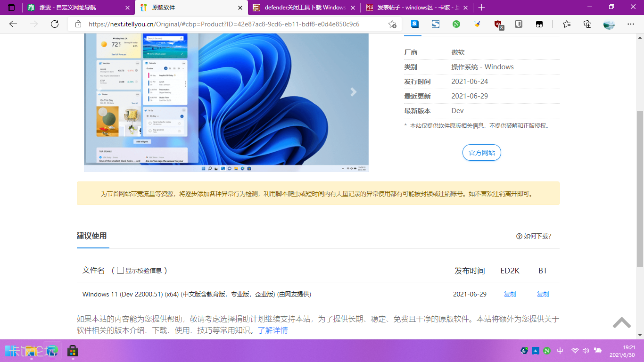Open the 官方网站 button
Viewport: 644px width, 362px height.
pyautogui.click(x=481, y=153)
